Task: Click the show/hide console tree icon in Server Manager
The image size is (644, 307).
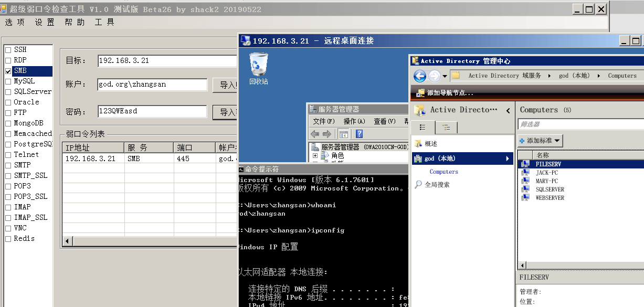Action: click(x=343, y=134)
